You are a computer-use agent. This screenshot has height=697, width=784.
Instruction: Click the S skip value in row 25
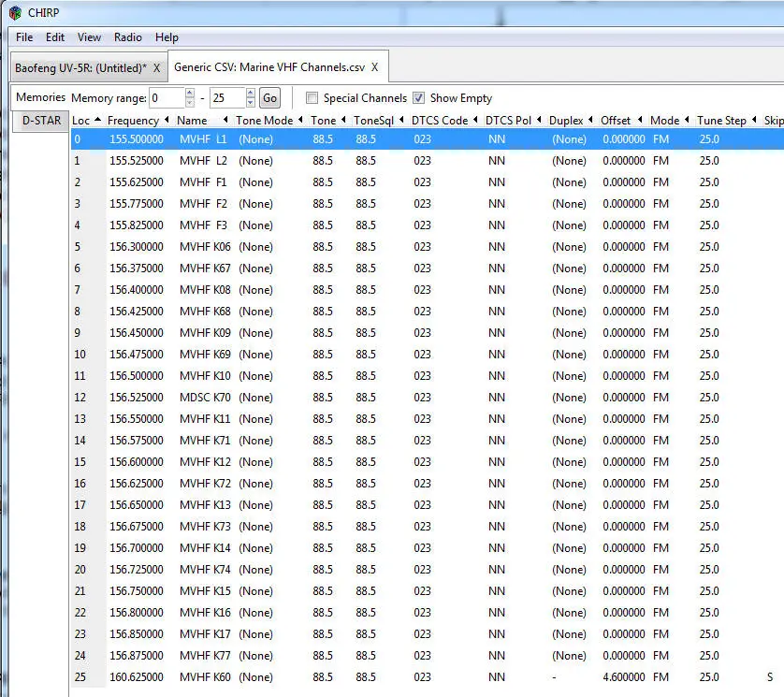770,676
